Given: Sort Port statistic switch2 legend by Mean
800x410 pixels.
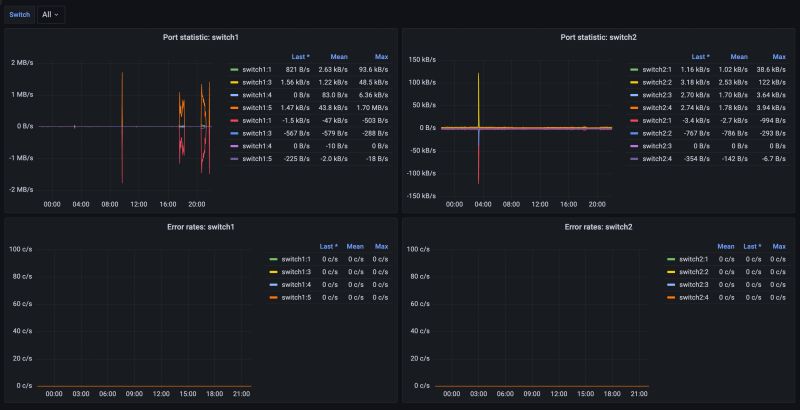Looking at the screenshot, I should tap(739, 57).
